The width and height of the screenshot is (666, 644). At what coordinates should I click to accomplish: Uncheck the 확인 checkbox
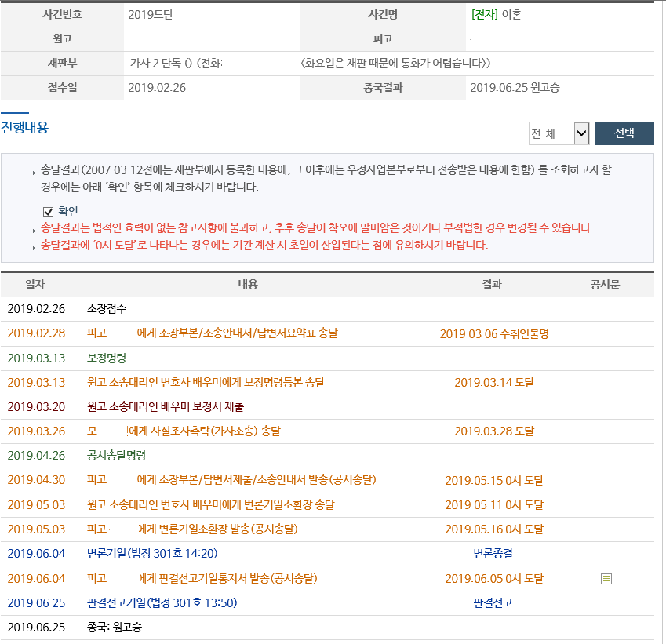click(x=49, y=211)
